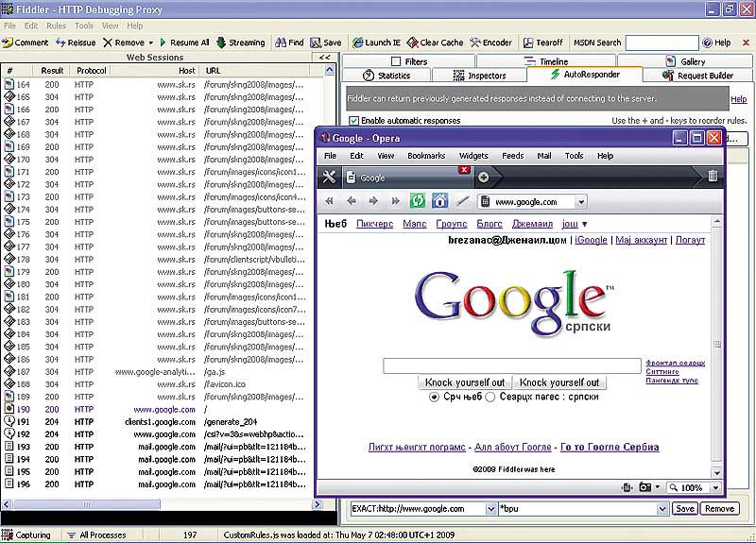
Task: Click Opera page vertical scrollbar down arrow
Action: coord(717,473)
